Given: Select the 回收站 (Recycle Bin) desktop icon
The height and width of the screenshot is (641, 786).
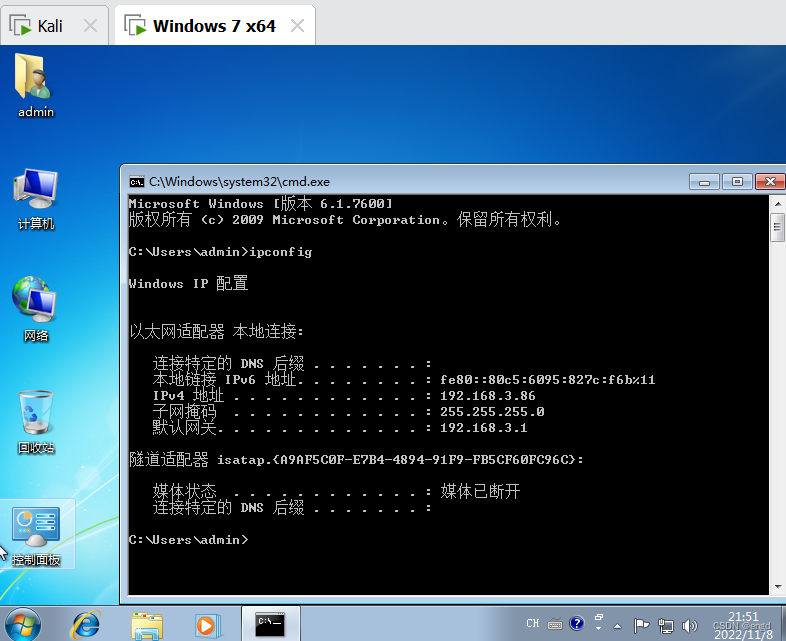Looking at the screenshot, I should 35,422.
